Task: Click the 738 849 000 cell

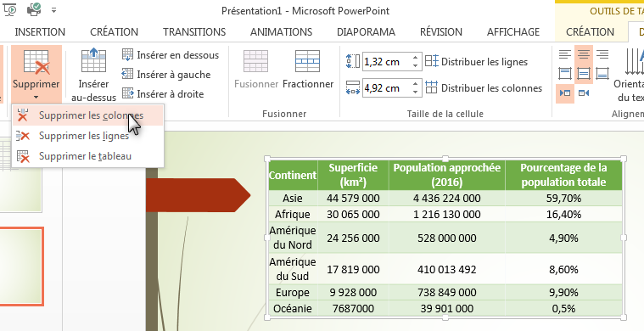Action: point(447,293)
